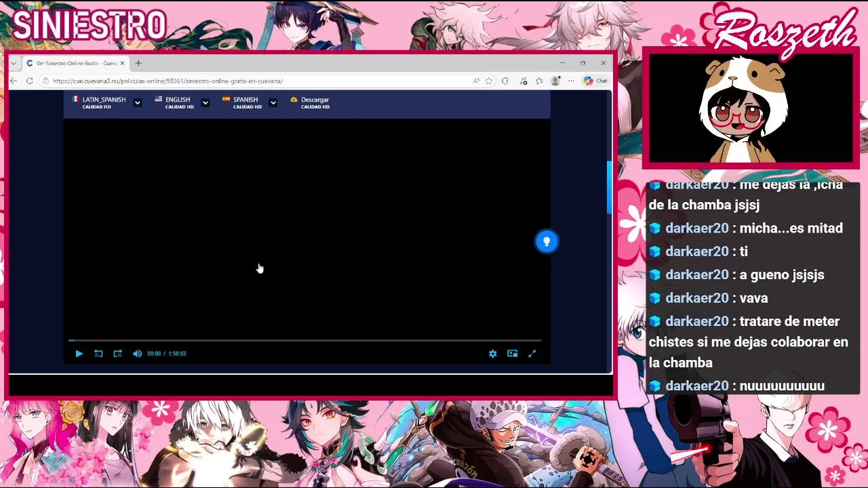Play the Siniestro video
Image resolution: width=868 pixels, height=488 pixels.
click(x=79, y=353)
